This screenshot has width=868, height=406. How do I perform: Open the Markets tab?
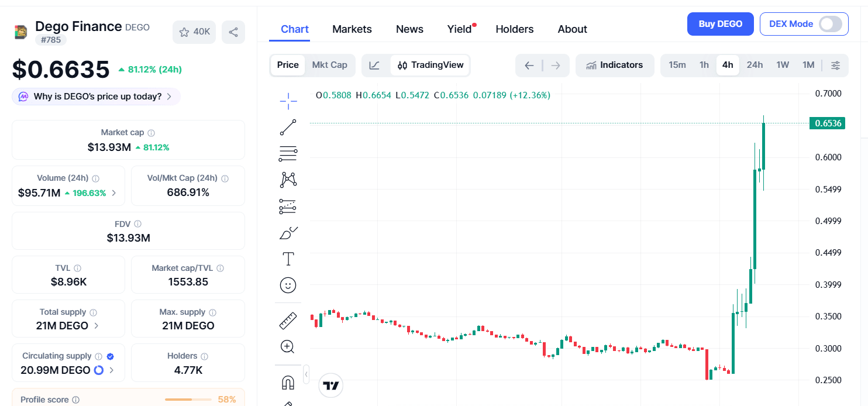coord(352,29)
